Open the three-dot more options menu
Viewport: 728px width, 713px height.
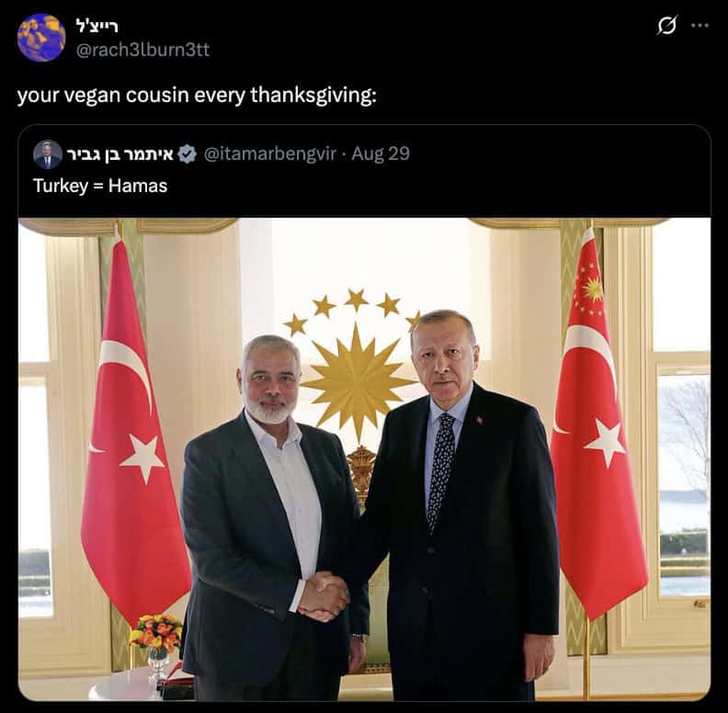(x=700, y=26)
